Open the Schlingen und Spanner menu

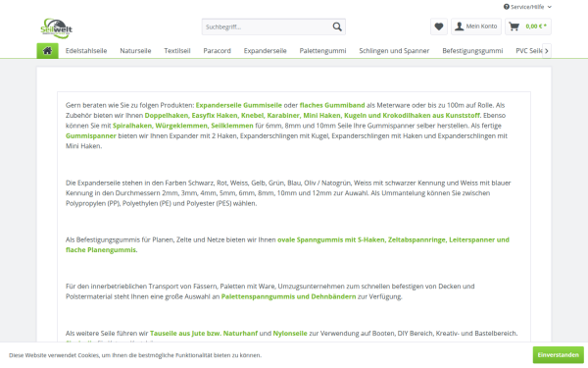coord(394,51)
